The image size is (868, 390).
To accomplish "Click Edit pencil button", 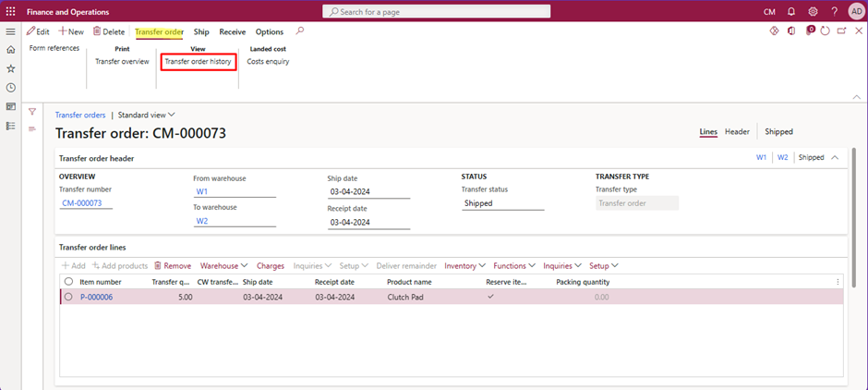I will point(38,31).
